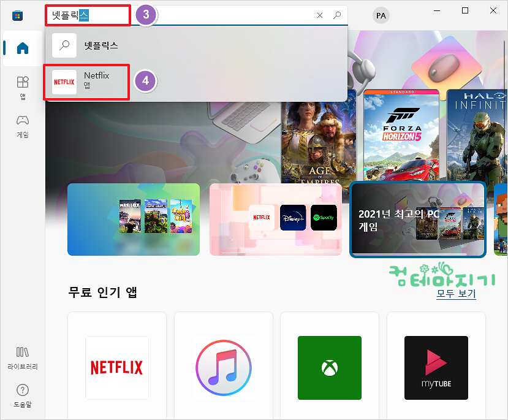Image resolution: width=508 pixels, height=420 pixels.
Task: Open the Library (라이브러리) section
Action: 22,359
